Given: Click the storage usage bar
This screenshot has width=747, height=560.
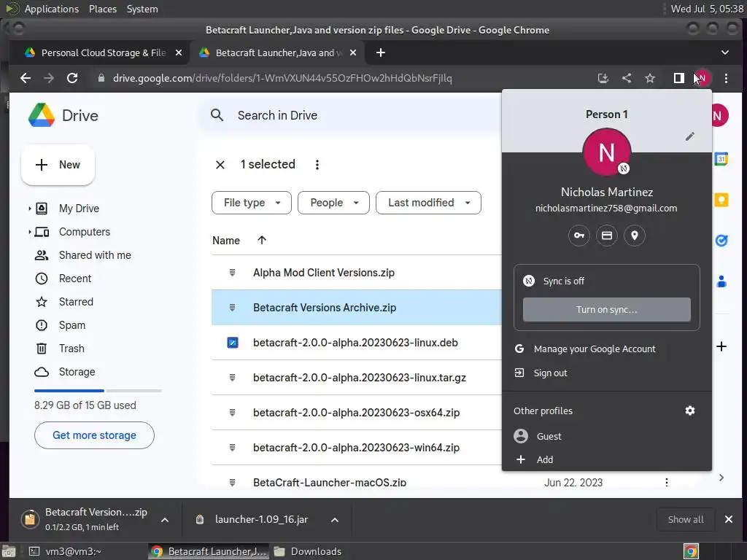Looking at the screenshot, I should click(x=98, y=391).
